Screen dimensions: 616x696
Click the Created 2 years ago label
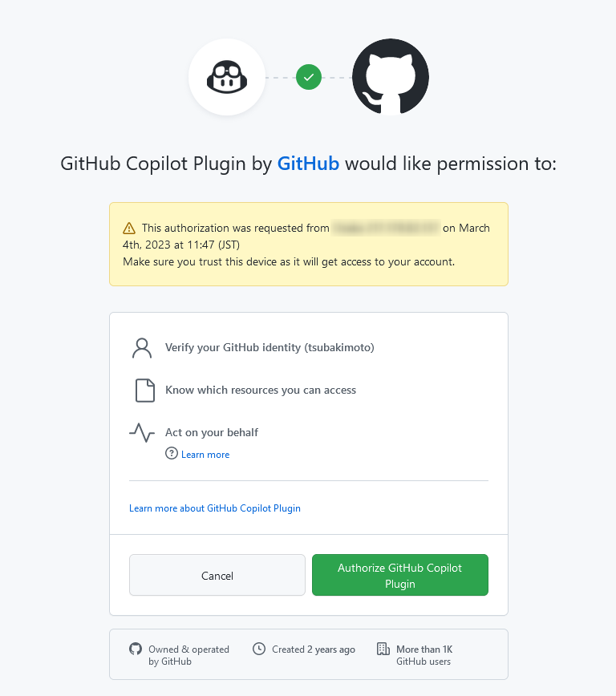pos(313,649)
